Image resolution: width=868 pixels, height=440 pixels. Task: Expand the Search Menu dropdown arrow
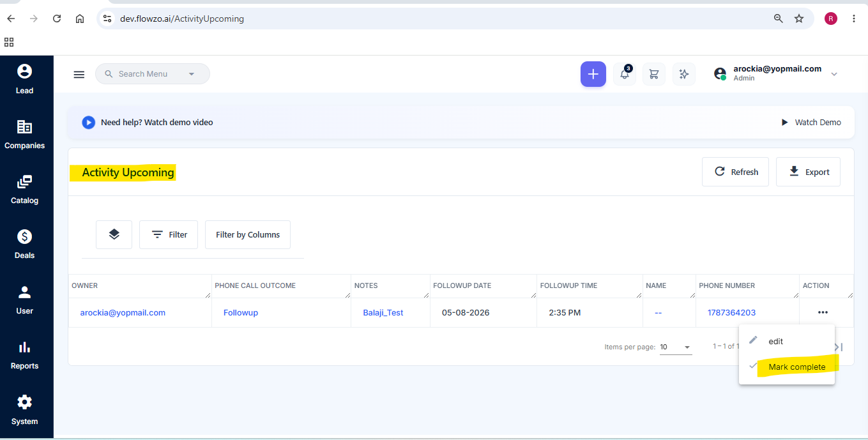pyautogui.click(x=191, y=74)
